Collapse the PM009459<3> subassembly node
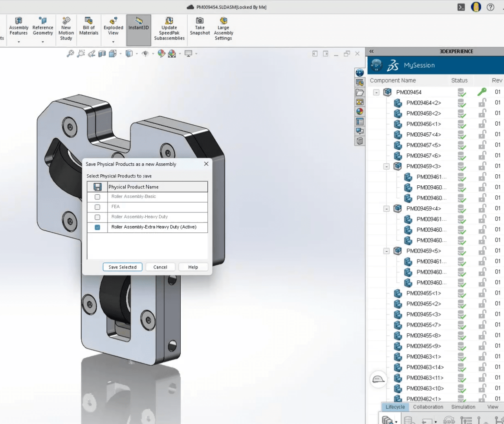The width and height of the screenshot is (504, 424). 387,166
